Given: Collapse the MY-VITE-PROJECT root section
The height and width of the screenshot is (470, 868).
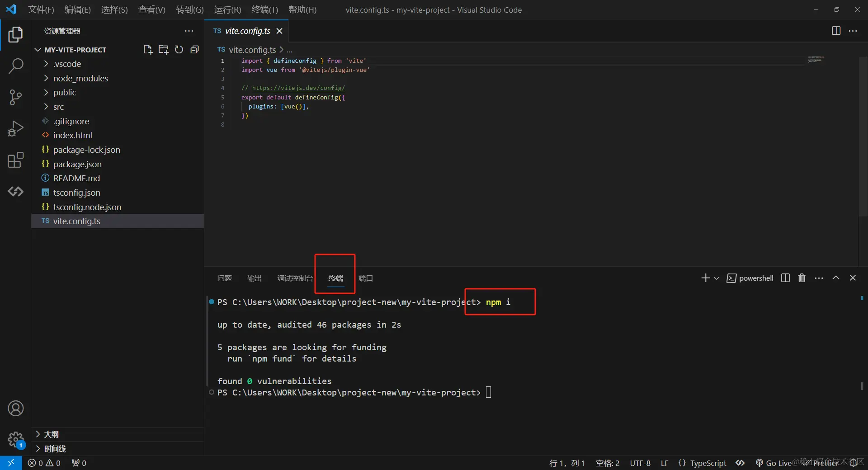Looking at the screenshot, I should pos(71,50).
